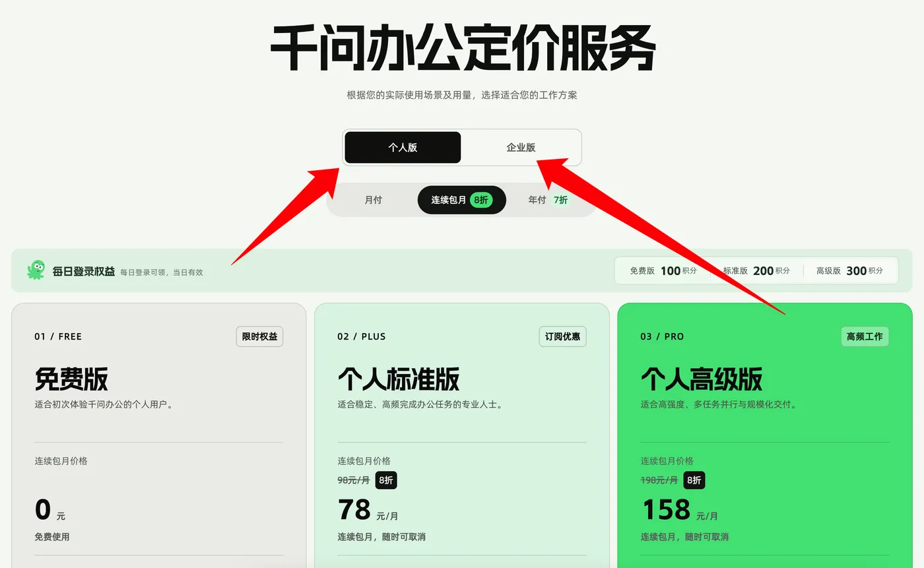Click the 02 / PLUS label
924x568 pixels.
(362, 336)
